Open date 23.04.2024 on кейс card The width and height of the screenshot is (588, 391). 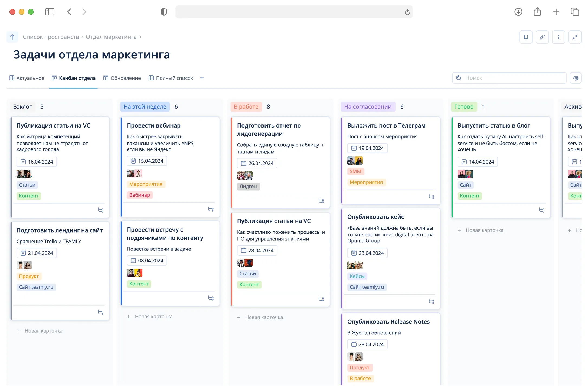point(367,253)
